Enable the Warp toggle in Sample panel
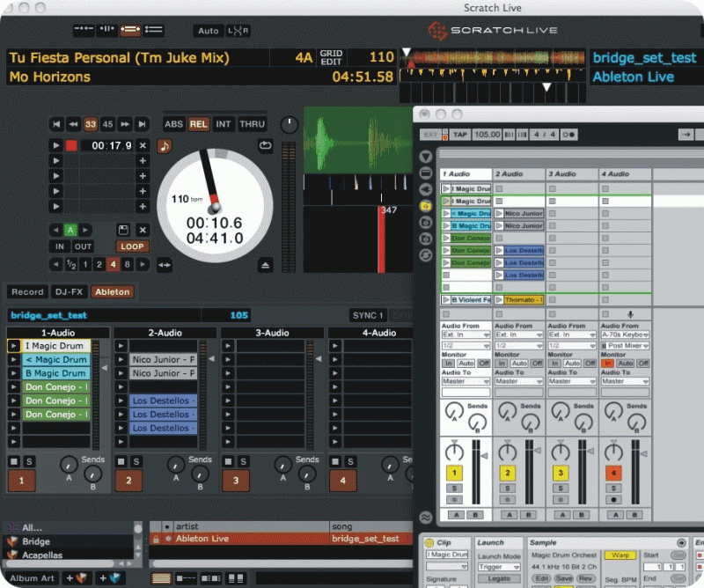The image size is (704, 588). coord(620,555)
